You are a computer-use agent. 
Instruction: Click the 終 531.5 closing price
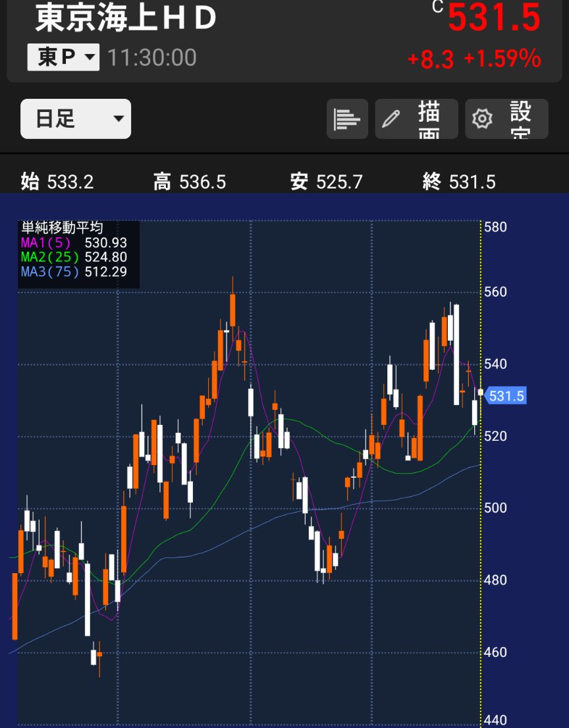click(x=459, y=182)
